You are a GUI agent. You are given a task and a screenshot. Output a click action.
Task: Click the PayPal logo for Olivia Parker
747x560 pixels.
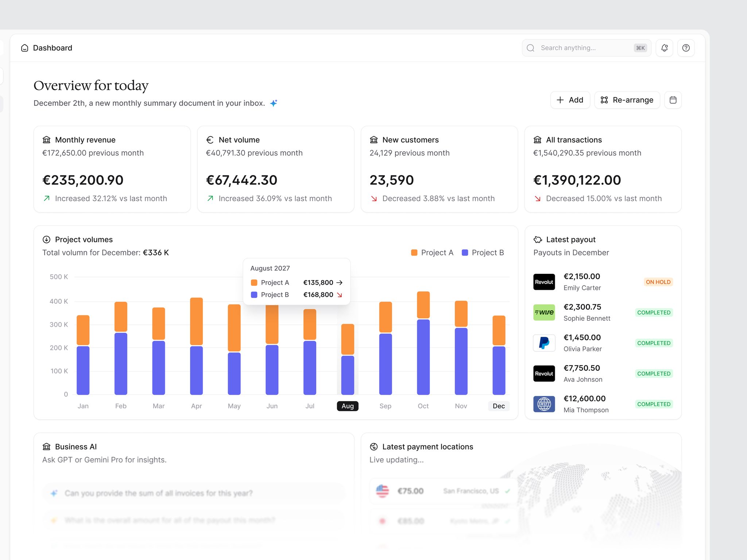pos(544,343)
